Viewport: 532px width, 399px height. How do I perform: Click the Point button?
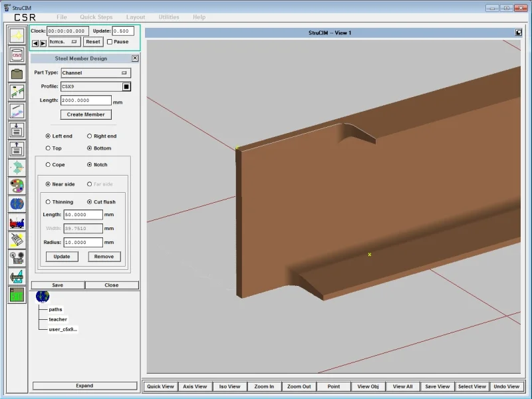(x=334, y=386)
